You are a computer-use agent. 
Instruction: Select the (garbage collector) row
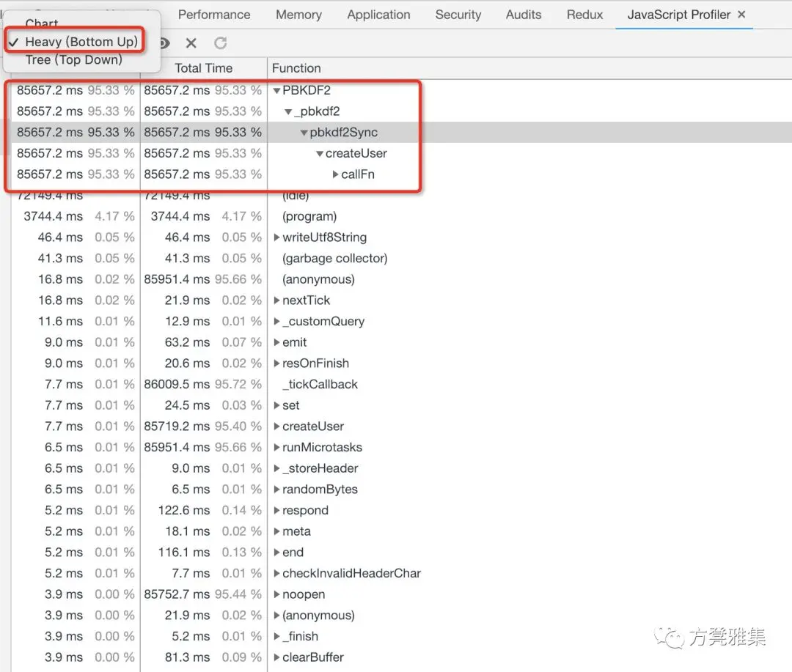401,258
